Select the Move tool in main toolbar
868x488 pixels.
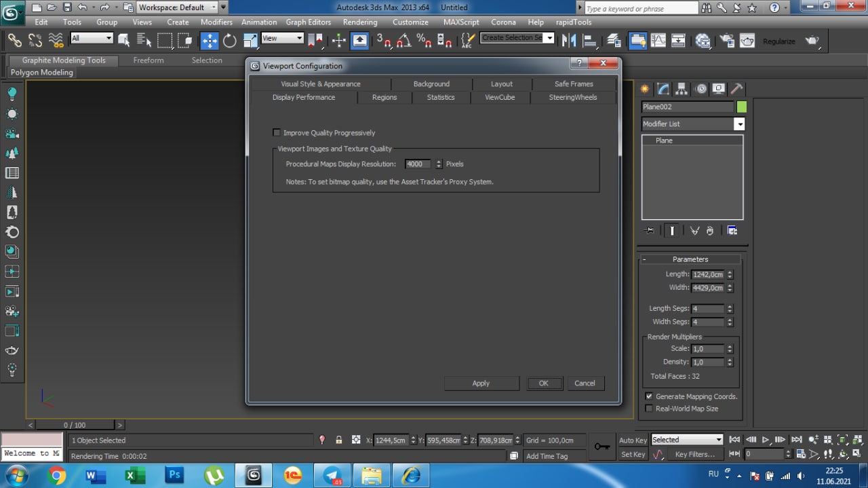[210, 41]
